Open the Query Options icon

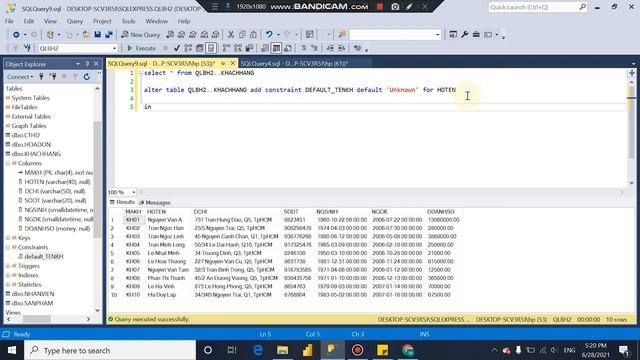click(x=199, y=48)
